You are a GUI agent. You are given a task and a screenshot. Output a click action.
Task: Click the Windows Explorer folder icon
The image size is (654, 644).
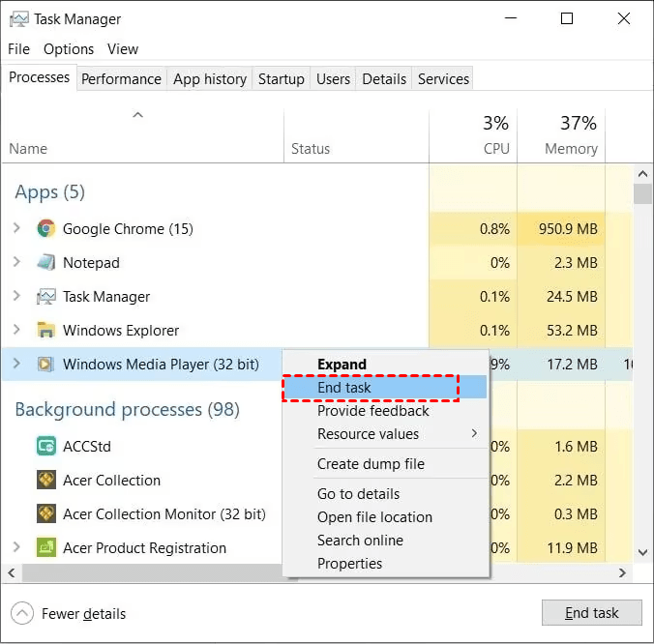(45, 331)
